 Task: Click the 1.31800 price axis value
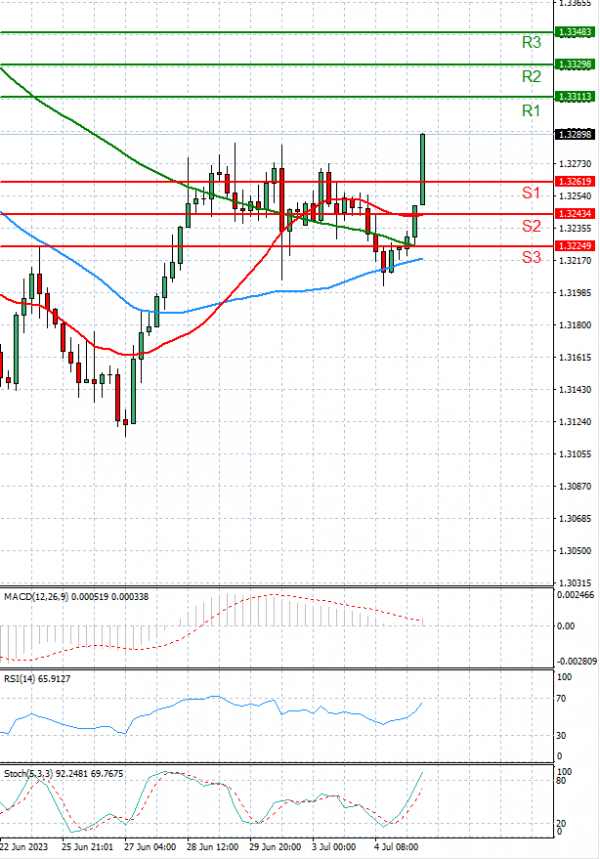click(575, 325)
